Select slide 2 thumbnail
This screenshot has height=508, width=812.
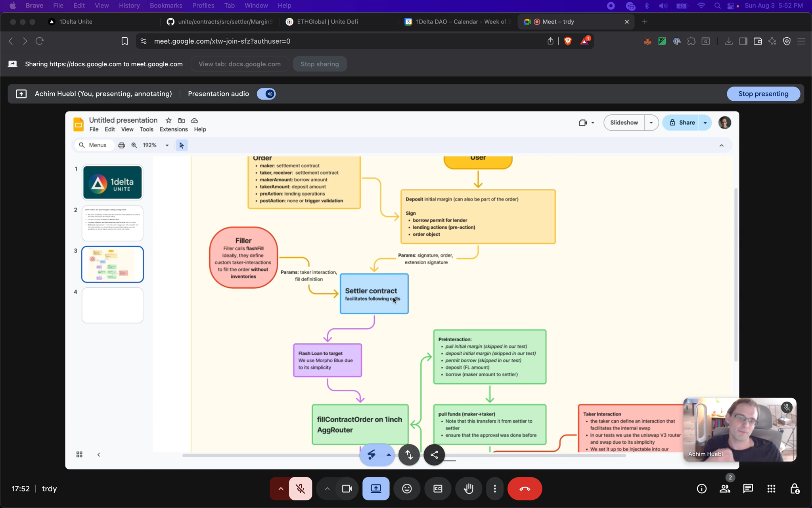pyautogui.click(x=112, y=223)
